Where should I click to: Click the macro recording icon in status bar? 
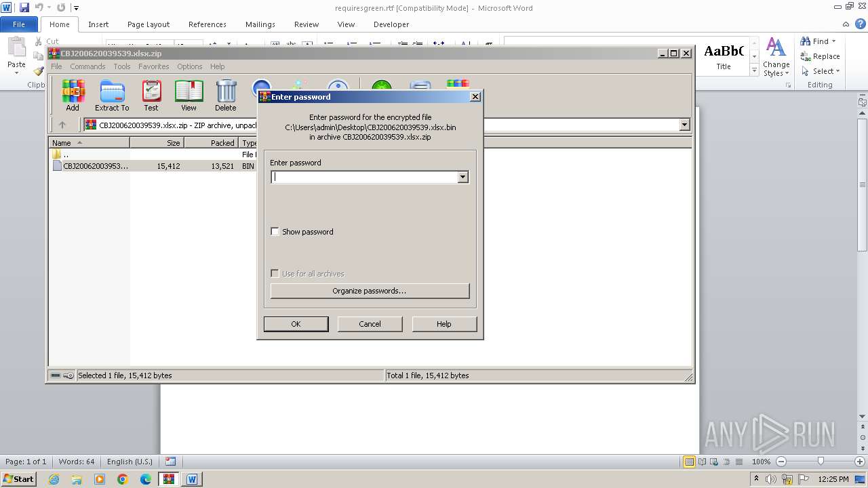pyautogui.click(x=170, y=462)
